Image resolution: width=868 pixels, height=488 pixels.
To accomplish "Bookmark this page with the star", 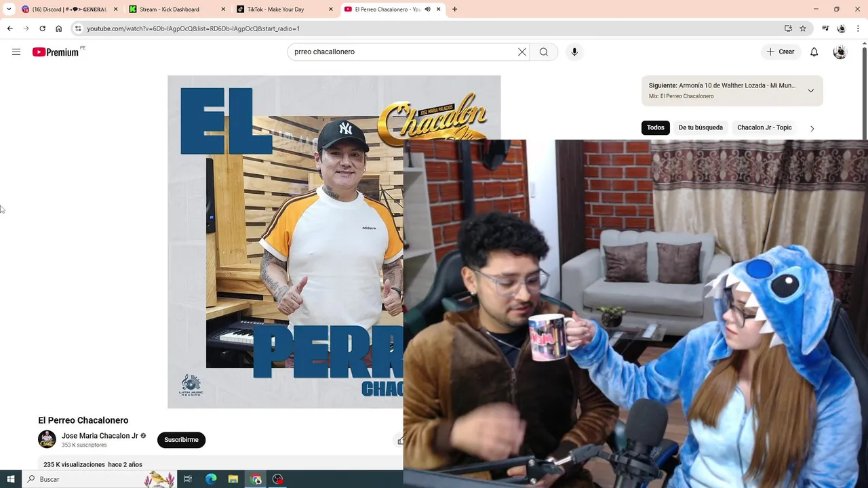I will [803, 28].
